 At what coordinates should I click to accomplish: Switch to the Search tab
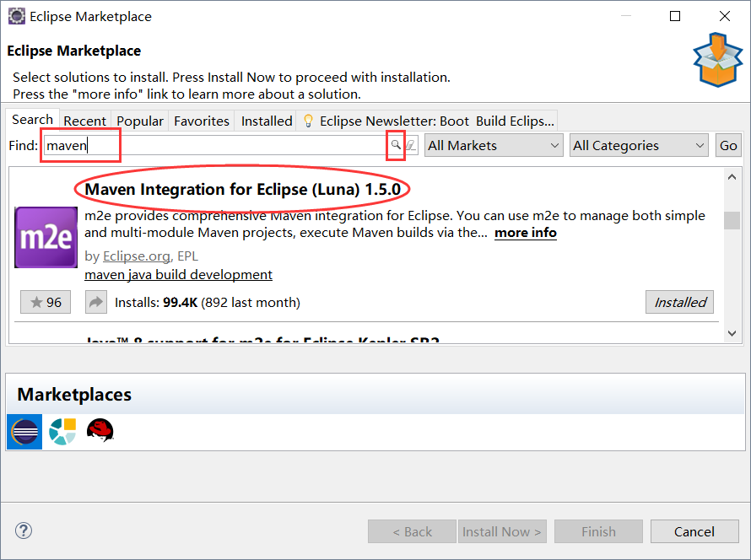[x=33, y=119]
